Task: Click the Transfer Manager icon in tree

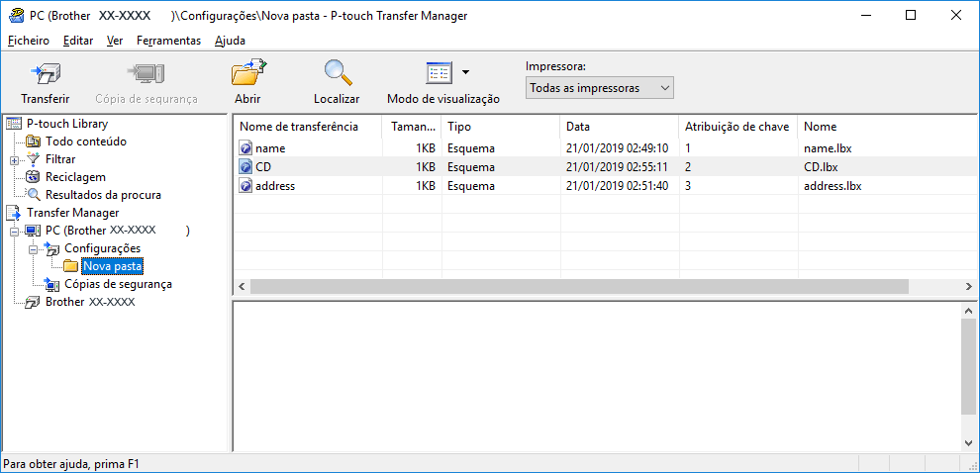Action: 14,213
